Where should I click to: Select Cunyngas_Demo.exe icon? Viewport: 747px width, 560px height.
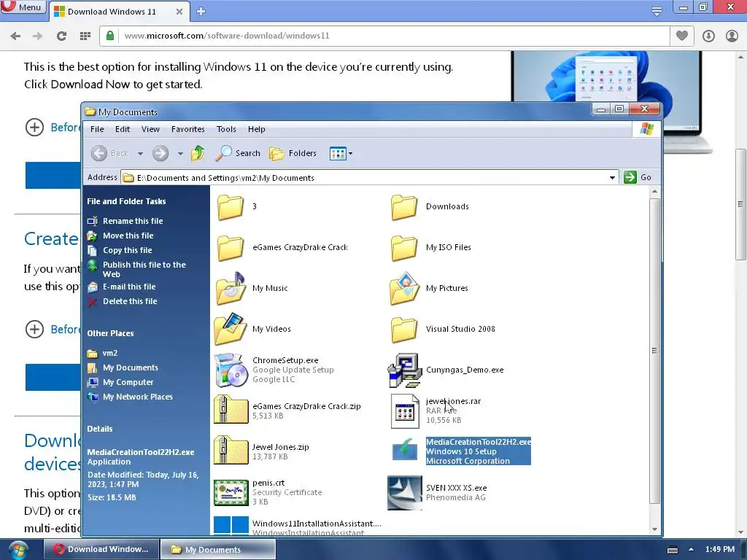point(404,370)
